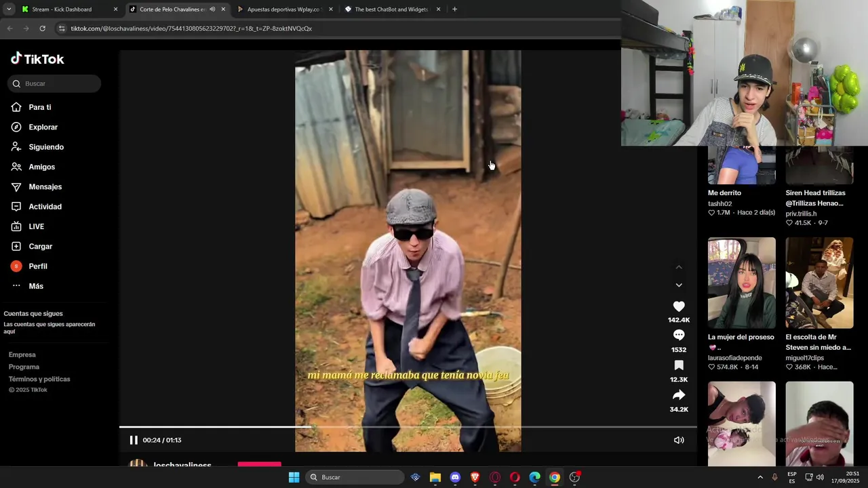Image resolution: width=868 pixels, height=488 pixels.
Task: Like the video with heart icon
Action: (679, 306)
